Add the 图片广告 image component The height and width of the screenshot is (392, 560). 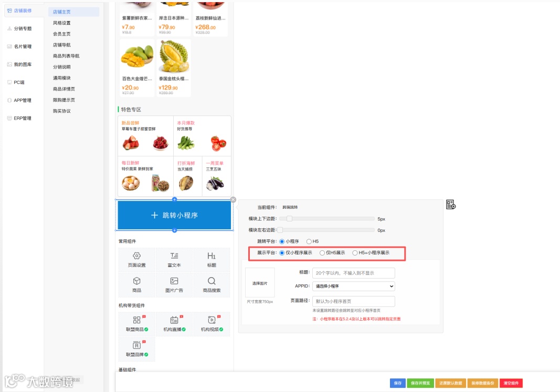[174, 284]
